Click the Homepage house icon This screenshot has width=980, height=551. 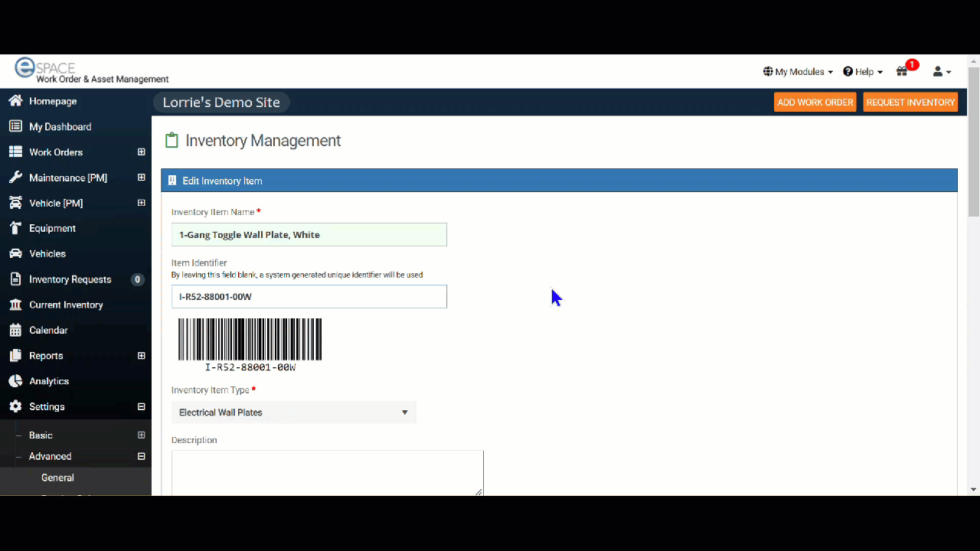15,101
